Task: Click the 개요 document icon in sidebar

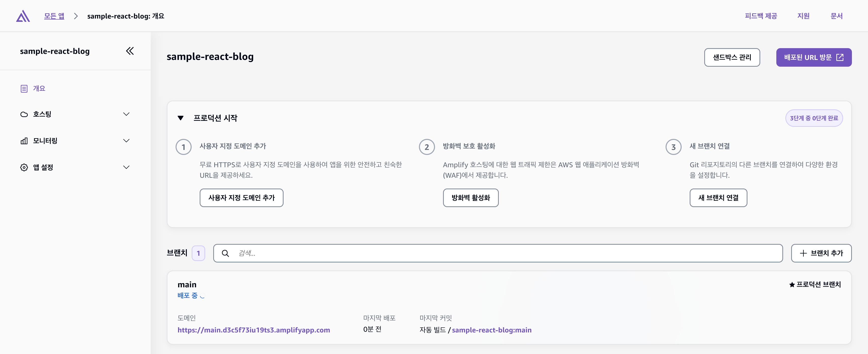Action: tap(24, 88)
